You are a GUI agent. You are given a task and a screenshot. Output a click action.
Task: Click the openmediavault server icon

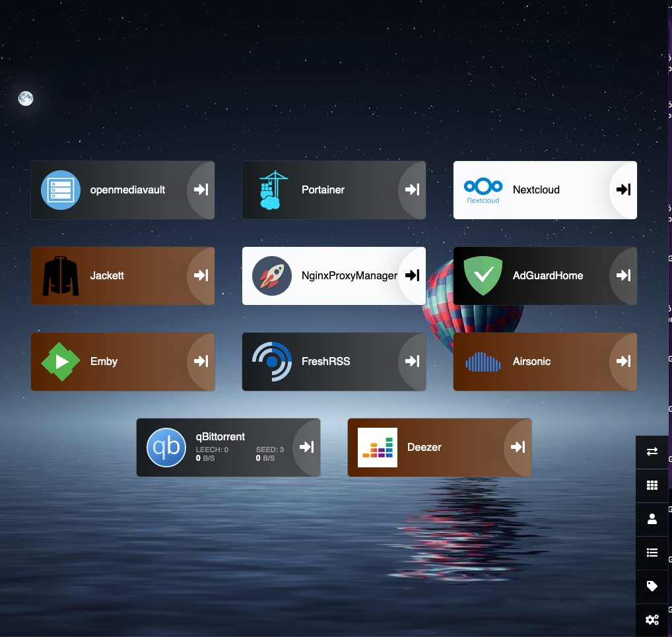click(x=61, y=190)
